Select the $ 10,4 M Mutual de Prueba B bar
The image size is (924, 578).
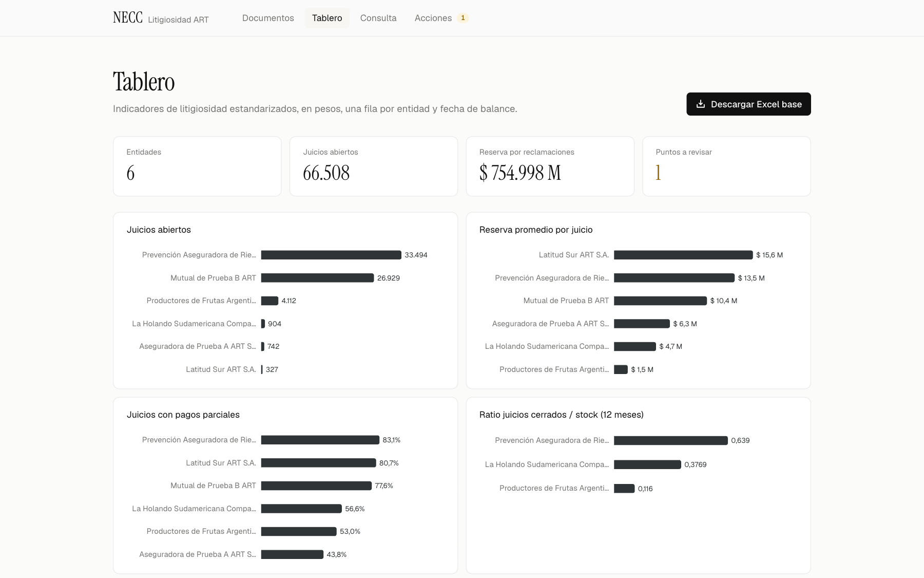[660, 301]
